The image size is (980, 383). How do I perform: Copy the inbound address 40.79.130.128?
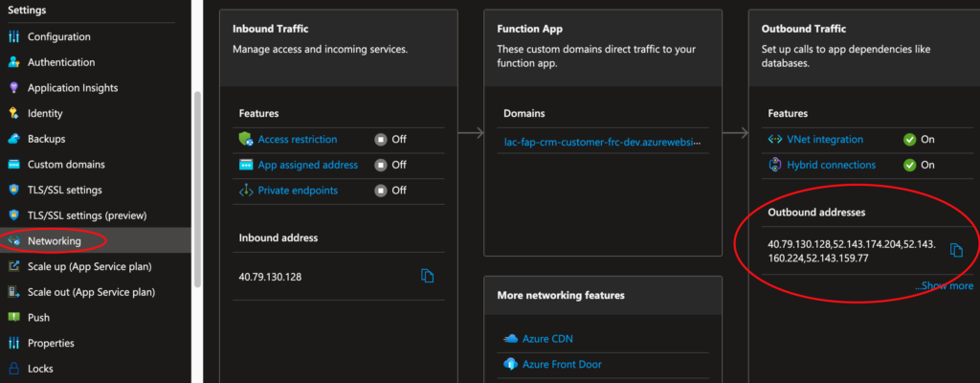click(x=428, y=277)
